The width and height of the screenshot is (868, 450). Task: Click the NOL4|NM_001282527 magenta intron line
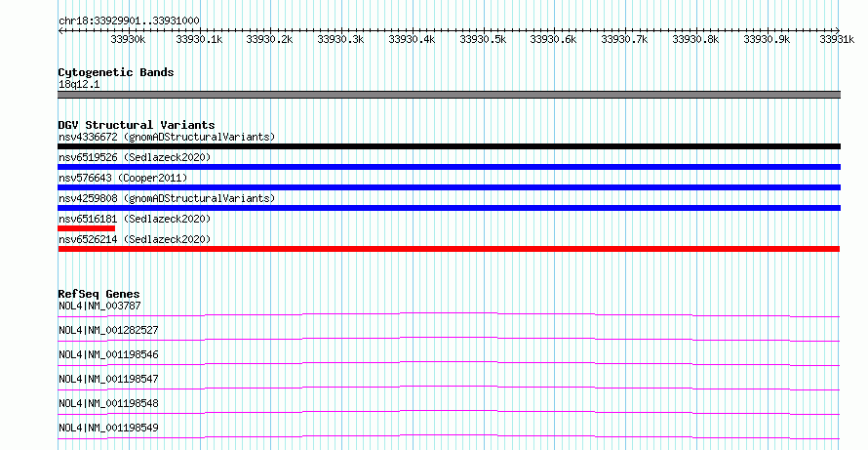tap(449, 339)
